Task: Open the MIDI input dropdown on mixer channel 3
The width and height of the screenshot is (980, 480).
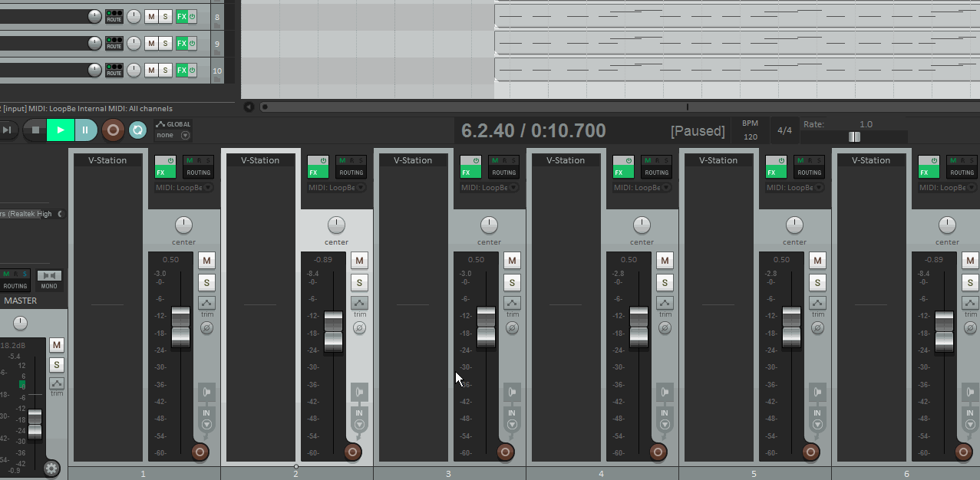Action: coord(489,187)
